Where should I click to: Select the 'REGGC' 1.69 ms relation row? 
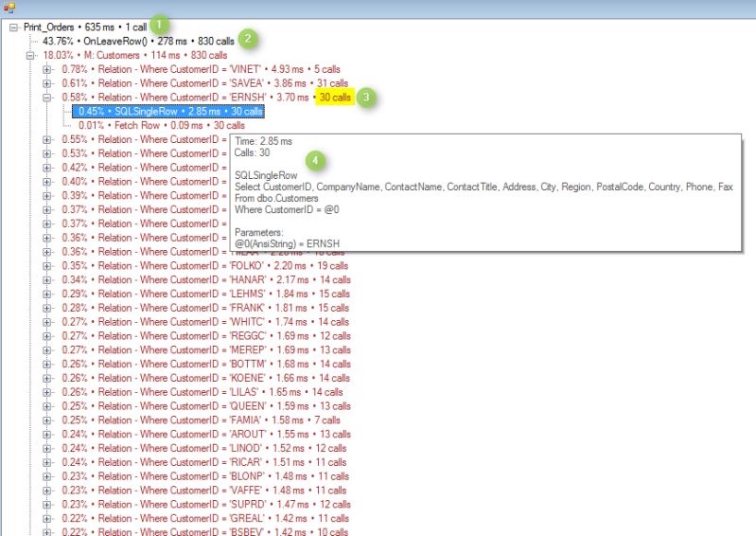pos(206,336)
